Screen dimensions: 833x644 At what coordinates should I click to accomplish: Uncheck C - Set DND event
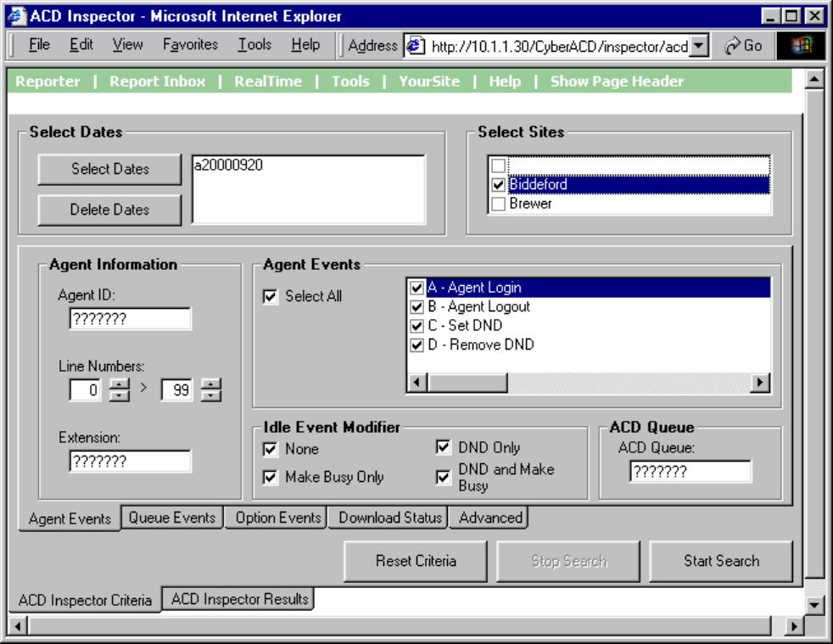point(417,326)
